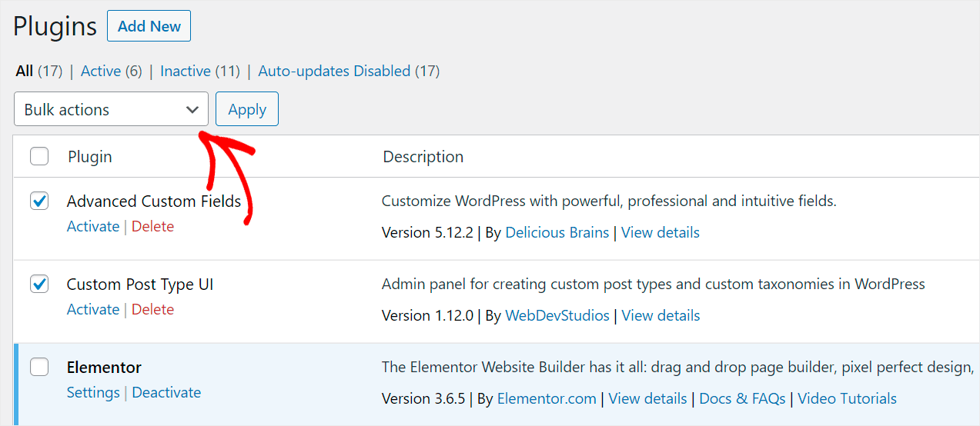Activate Custom Post Type UI plugin
Image resolution: width=980 pixels, height=426 pixels.
pyautogui.click(x=93, y=309)
